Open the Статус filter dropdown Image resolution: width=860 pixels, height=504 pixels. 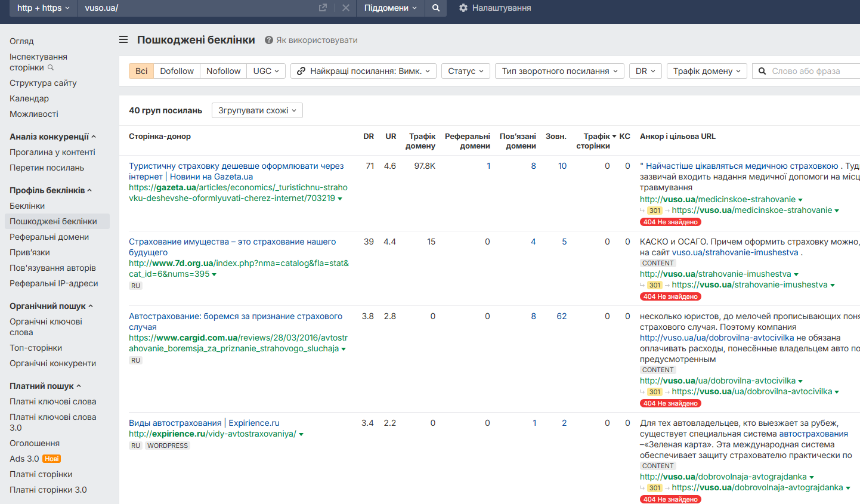(465, 71)
